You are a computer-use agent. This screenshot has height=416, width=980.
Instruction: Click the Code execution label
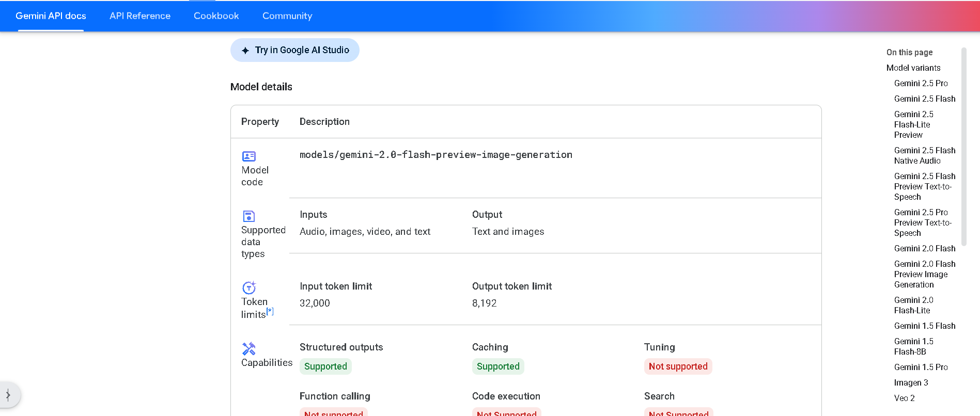tap(506, 396)
